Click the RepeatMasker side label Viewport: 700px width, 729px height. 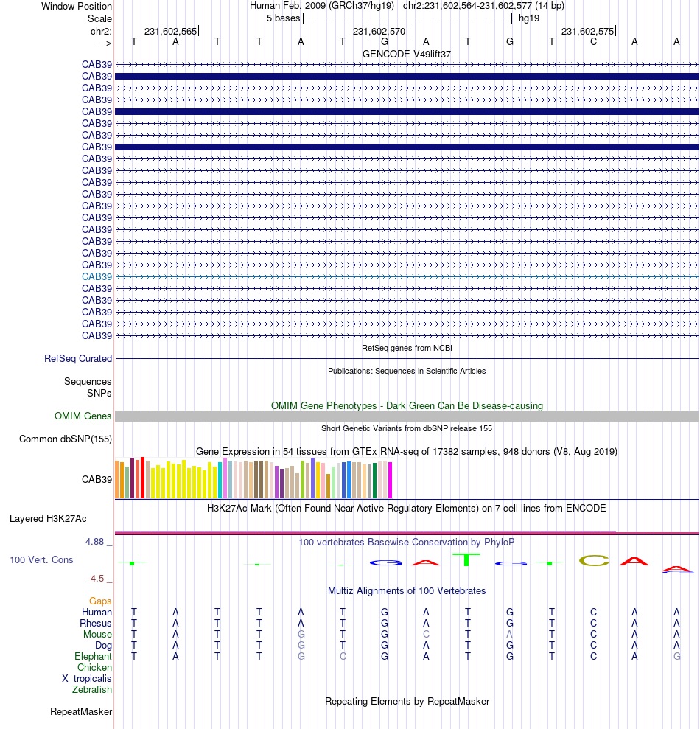coord(81,712)
